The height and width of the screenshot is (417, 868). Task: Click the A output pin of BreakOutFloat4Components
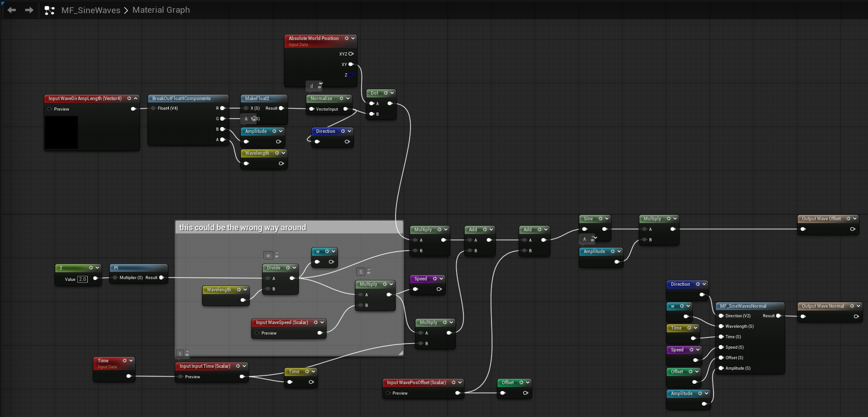pyautogui.click(x=222, y=140)
